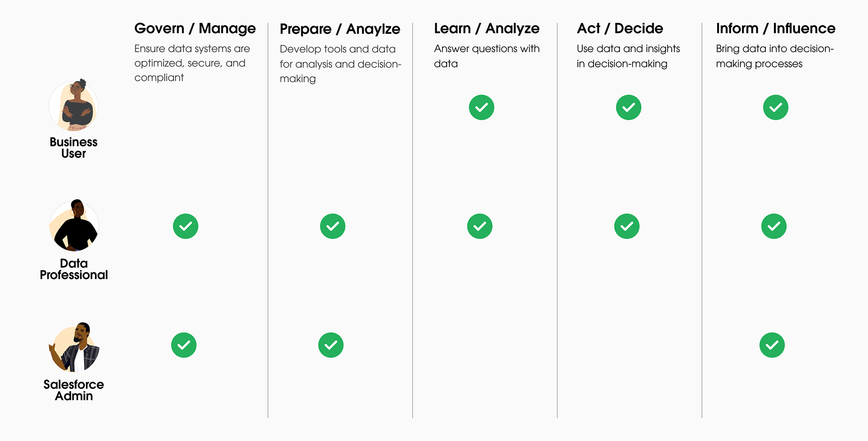Select the Business User avatar image
868x441 pixels.
click(x=74, y=105)
